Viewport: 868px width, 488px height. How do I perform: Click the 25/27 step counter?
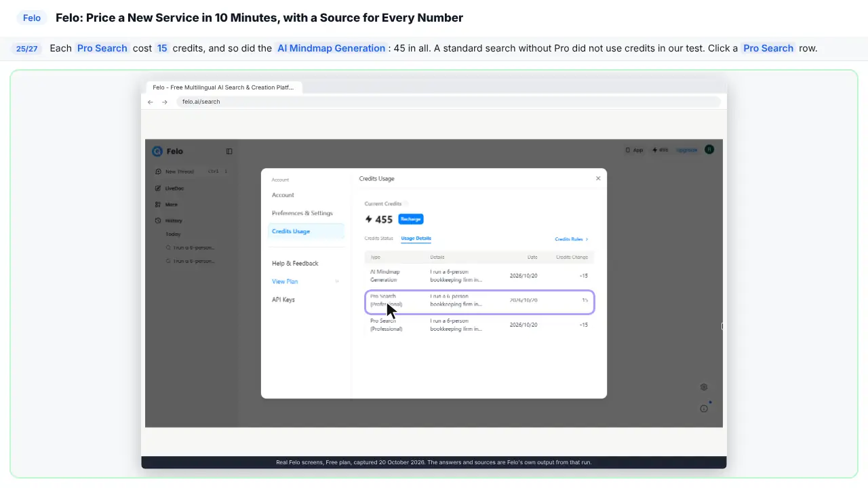pyautogui.click(x=27, y=49)
